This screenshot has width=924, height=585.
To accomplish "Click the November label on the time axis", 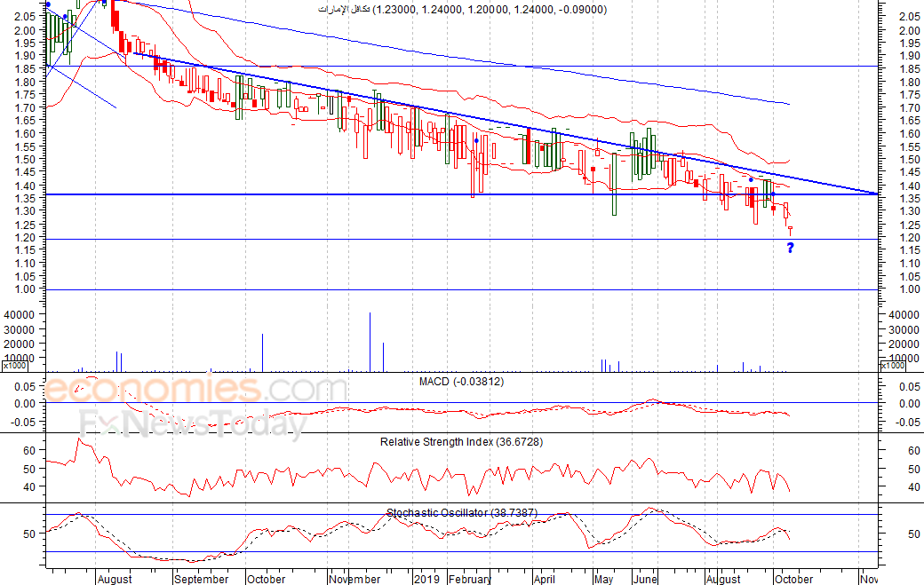I will 354,579.
